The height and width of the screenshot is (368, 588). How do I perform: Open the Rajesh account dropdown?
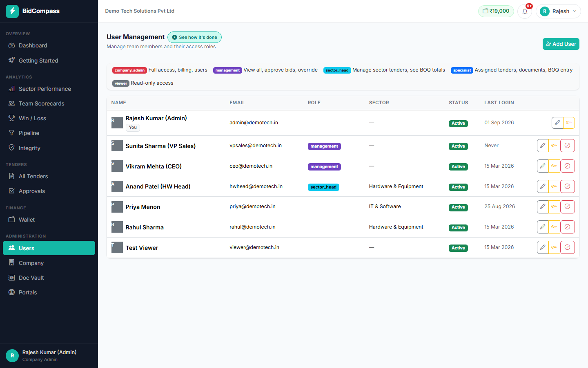point(558,11)
